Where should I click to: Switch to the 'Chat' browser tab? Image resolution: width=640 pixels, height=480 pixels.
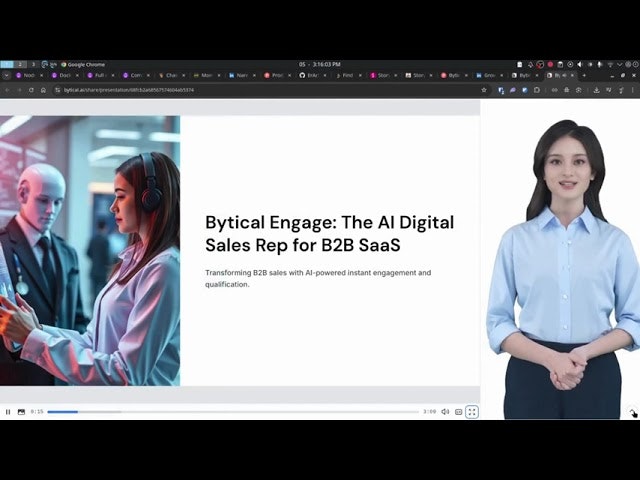tap(171, 76)
